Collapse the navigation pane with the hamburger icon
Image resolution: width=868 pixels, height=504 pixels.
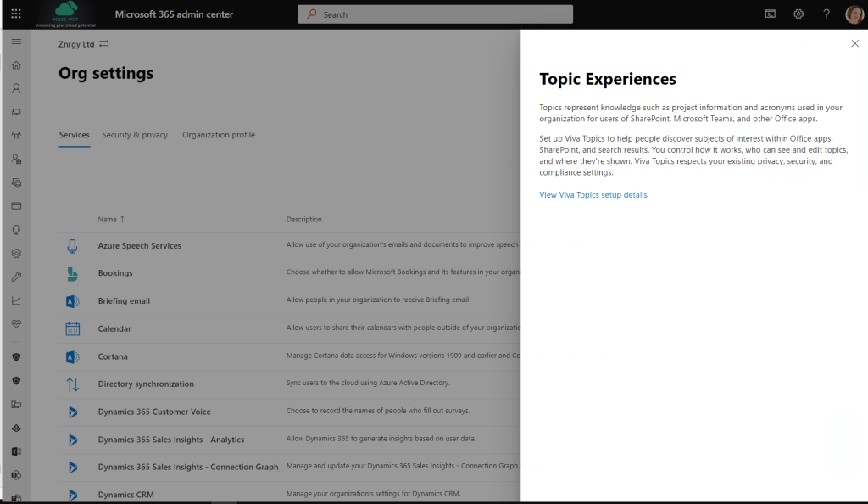click(x=15, y=40)
